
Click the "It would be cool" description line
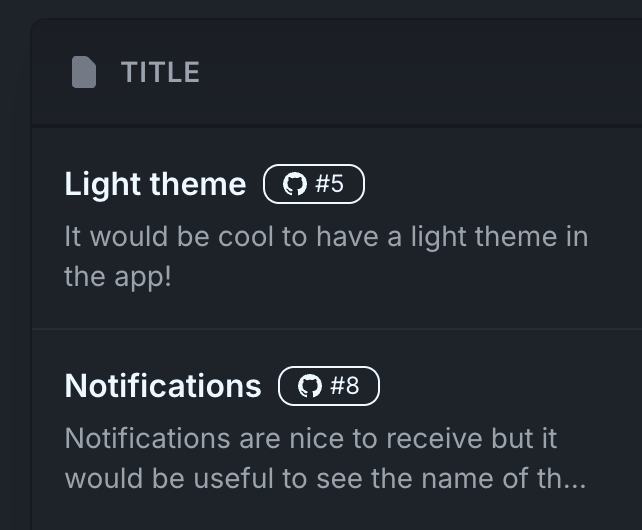point(326,237)
